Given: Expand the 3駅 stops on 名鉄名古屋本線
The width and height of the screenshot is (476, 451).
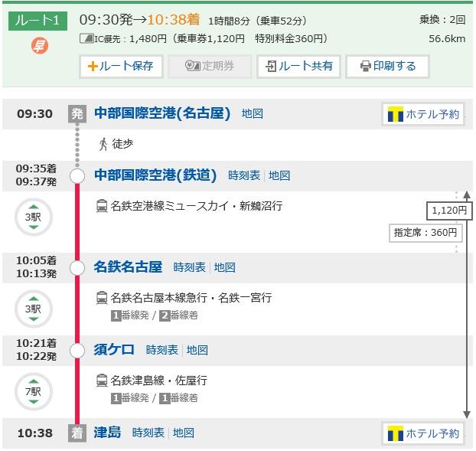Looking at the screenshot, I should [34, 309].
